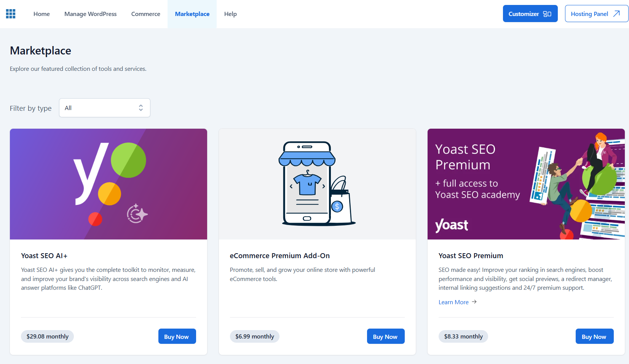Image resolution: width=629 pixels, height=364 pixels.
Task: Click the Filter by type selector arrows
Action: 141,108
